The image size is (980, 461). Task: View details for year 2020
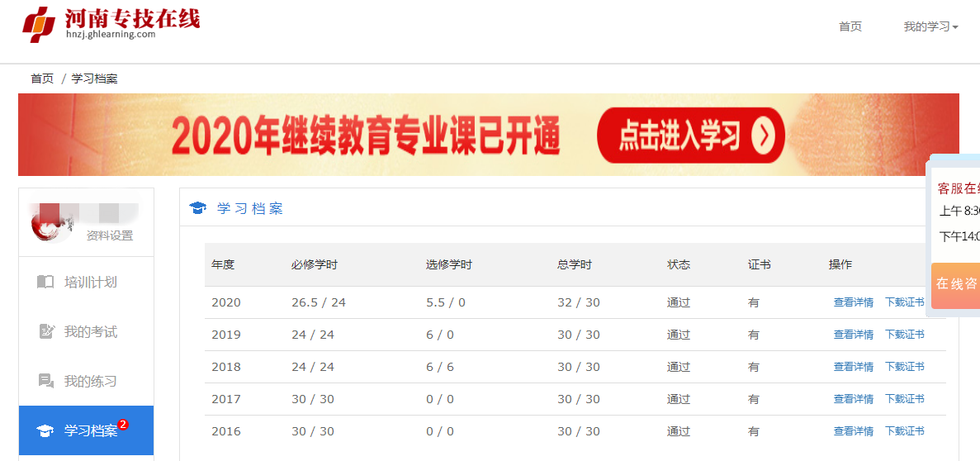(x=853, y=302)
